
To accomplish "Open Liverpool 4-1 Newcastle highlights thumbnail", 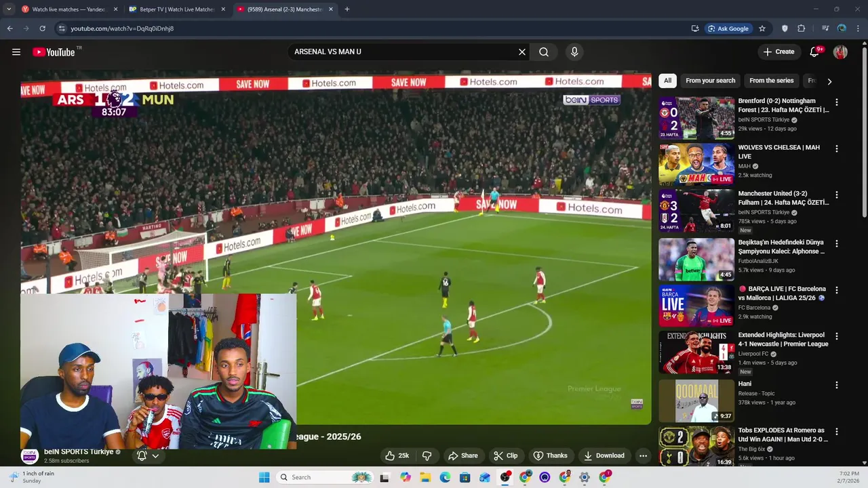I will (696, 352).
